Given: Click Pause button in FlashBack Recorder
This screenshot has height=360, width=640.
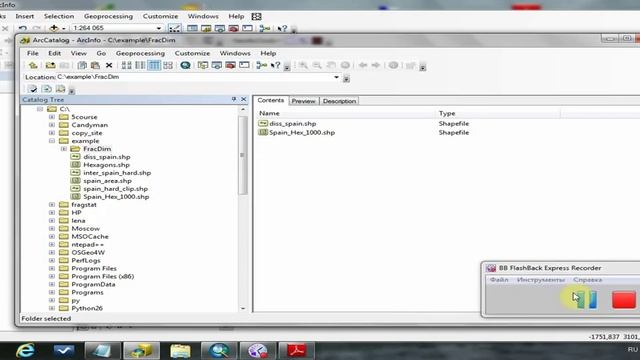Looking at the screenshot, I should [x=587, y=300].
